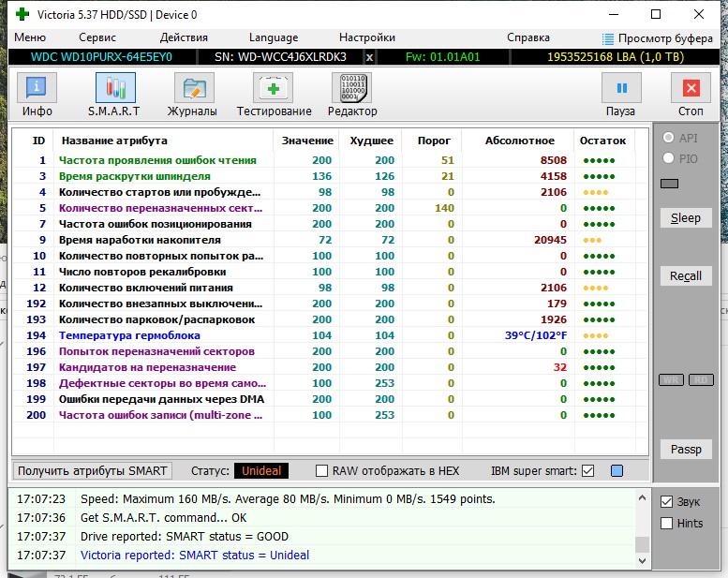Select row Частота проявления ошибок чтения
The image size is (728, 578).
point(330,160)
